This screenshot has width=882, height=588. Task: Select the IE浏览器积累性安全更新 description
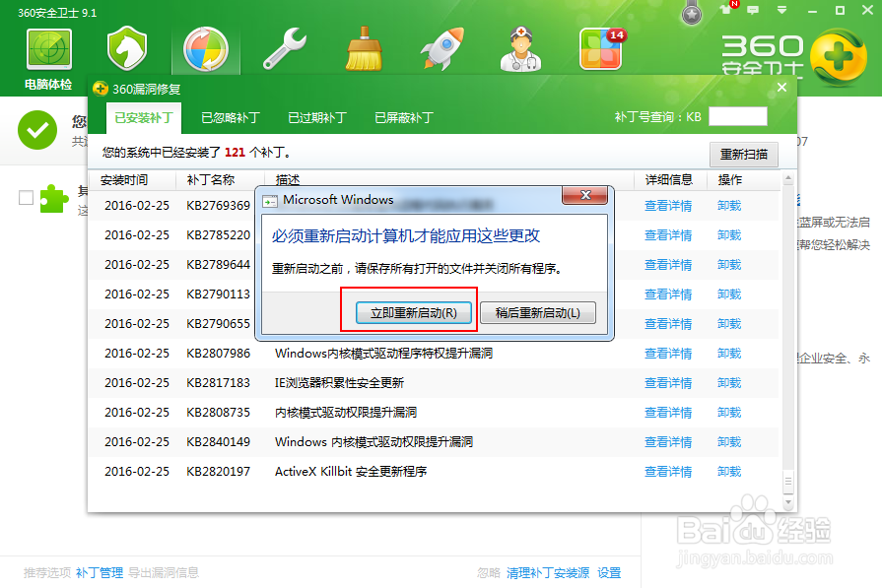(339, 383)
